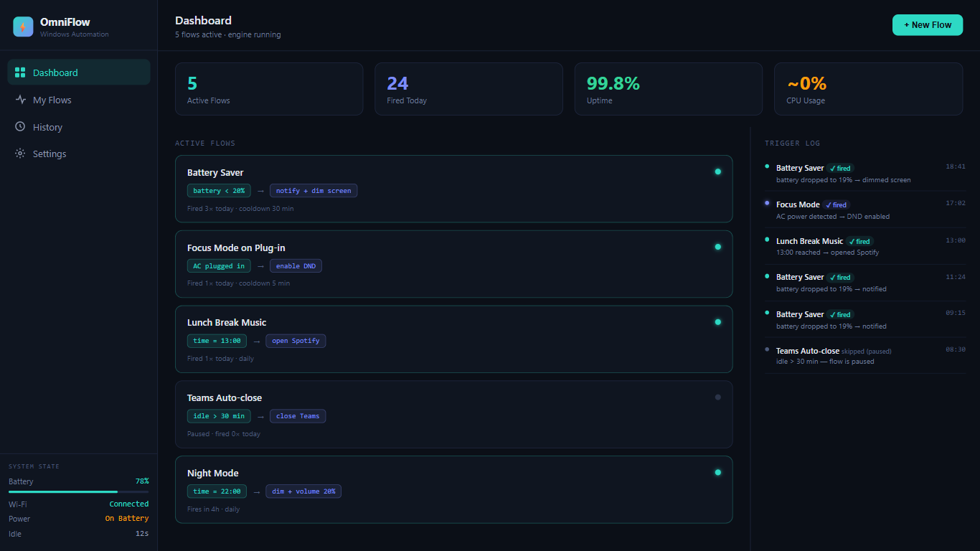Click the fired badge on 11:24 log entry
Viewport: 980px width, 551px height.
coord(840,278)
